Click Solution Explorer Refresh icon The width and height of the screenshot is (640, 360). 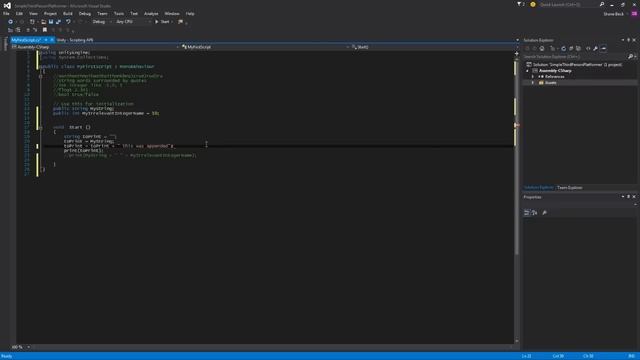[x=564, y=48]
